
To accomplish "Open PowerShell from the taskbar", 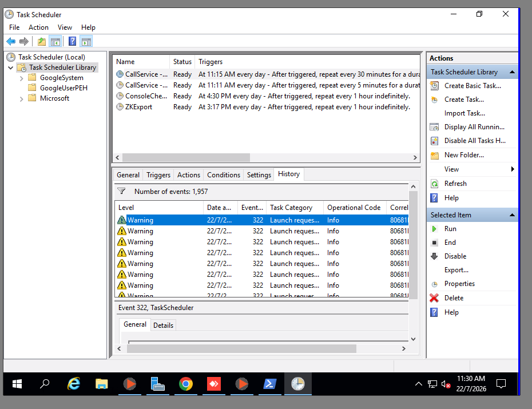I will 270,384.
